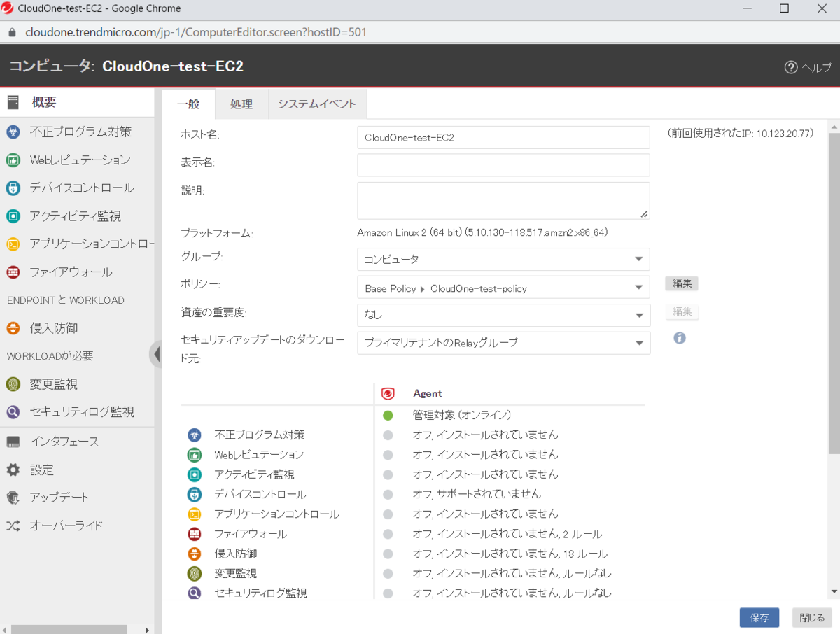
Task: Open 概要 icon in the sidebar
Action: [x=13, y=103]
